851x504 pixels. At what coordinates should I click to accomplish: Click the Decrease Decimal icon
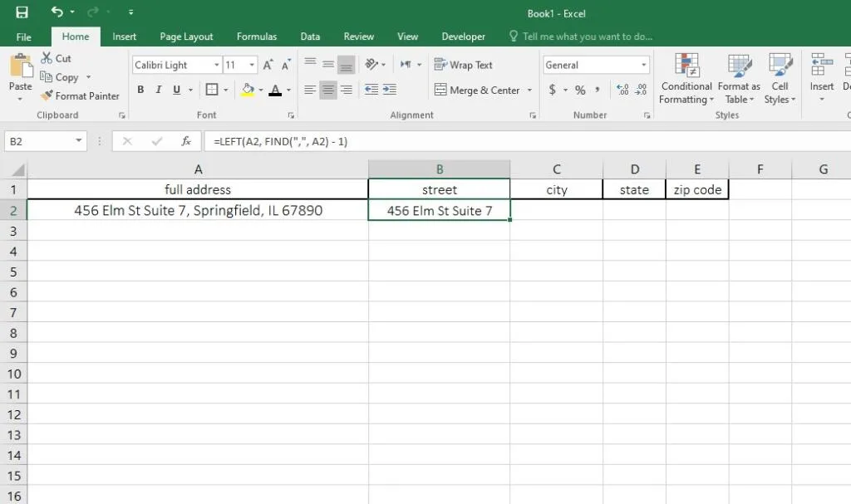641,90
